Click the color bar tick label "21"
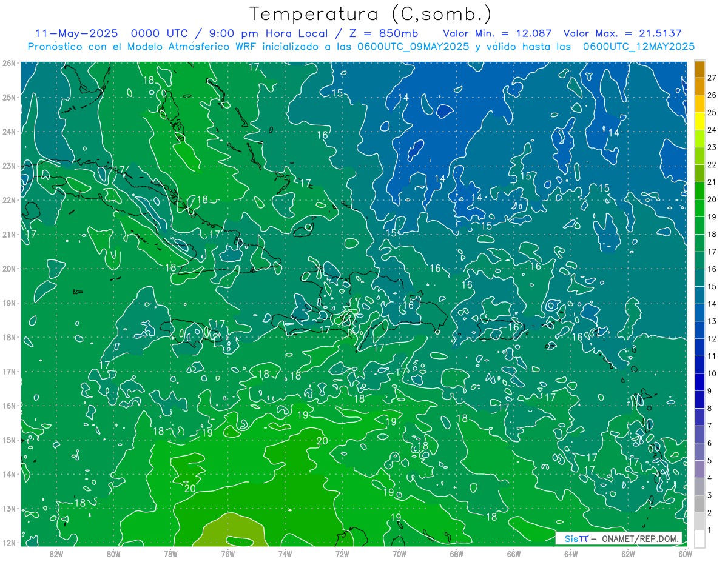 pos(712,182)
